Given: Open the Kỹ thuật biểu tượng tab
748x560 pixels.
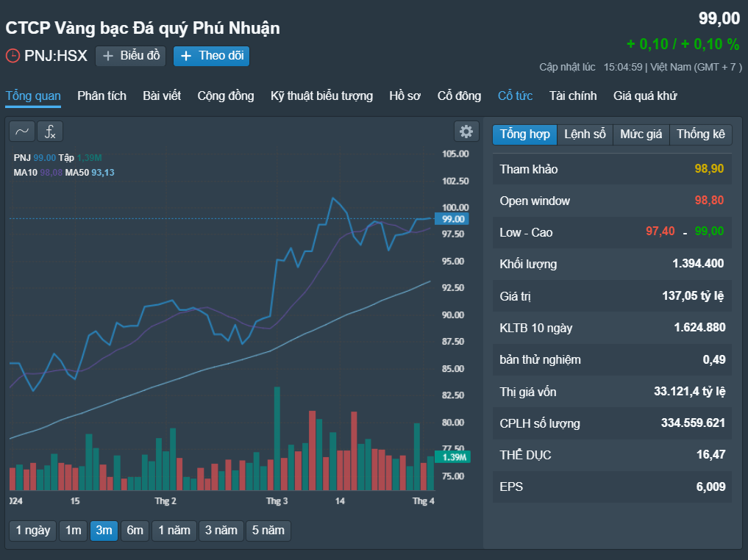Looking at the screenshot, I should tap(321, 96).
